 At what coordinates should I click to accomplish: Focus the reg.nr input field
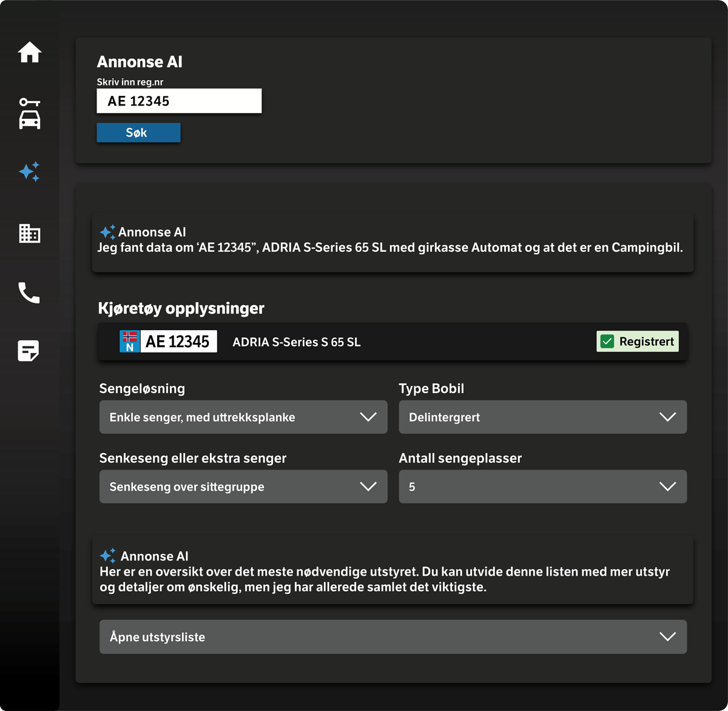click(179, 101)
